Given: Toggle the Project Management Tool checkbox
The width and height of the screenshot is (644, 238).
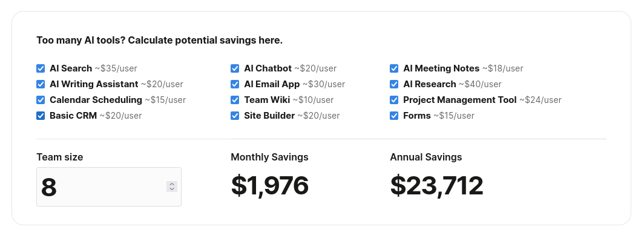Looking at the screenshot, I should pyautogui.click(x=394, y=100).
